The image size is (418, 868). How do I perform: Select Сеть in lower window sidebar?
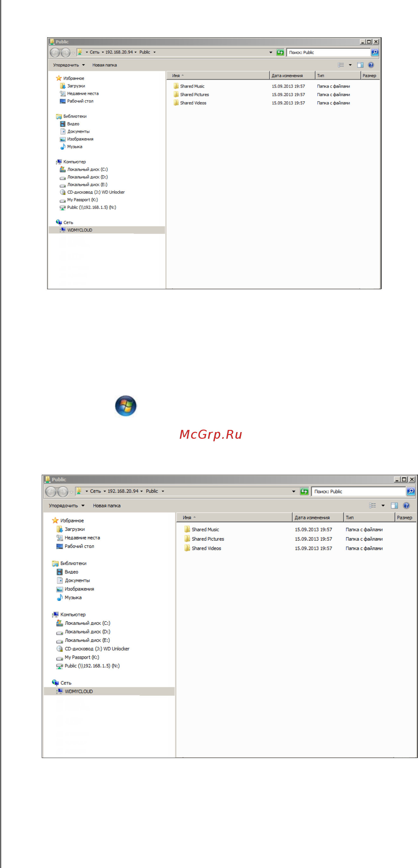62,683
